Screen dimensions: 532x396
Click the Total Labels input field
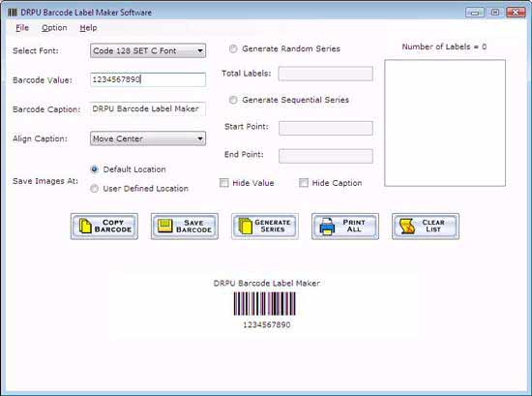326,74
